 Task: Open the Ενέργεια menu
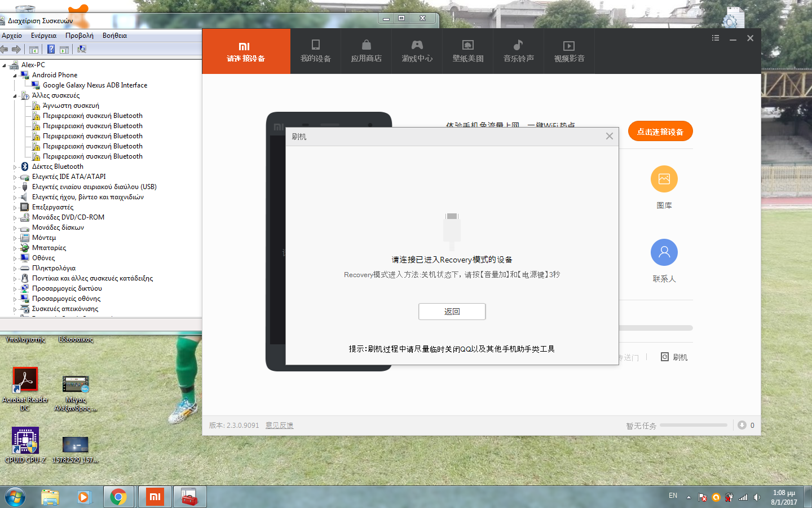click(x=43, y=36)
